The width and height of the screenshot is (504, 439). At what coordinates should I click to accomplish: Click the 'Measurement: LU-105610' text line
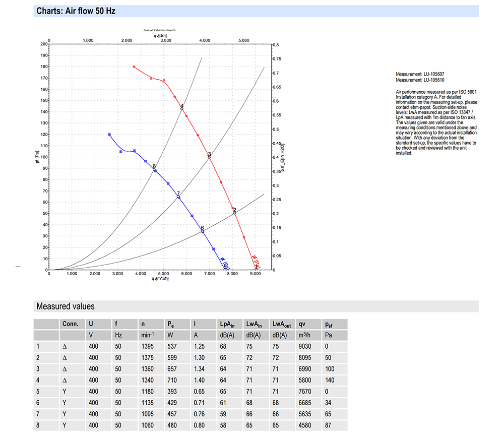(x=420, y=80)
